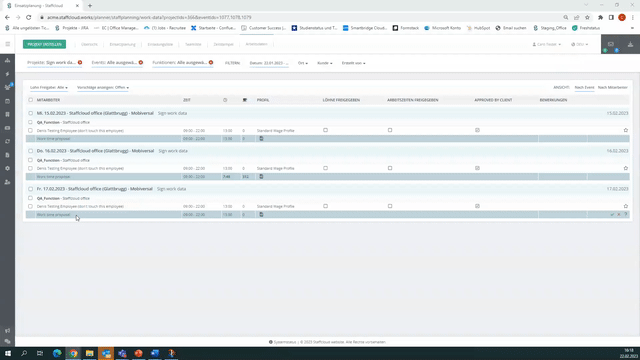
Task: Open the DEU language dropdown
Action: click(580, 44)
